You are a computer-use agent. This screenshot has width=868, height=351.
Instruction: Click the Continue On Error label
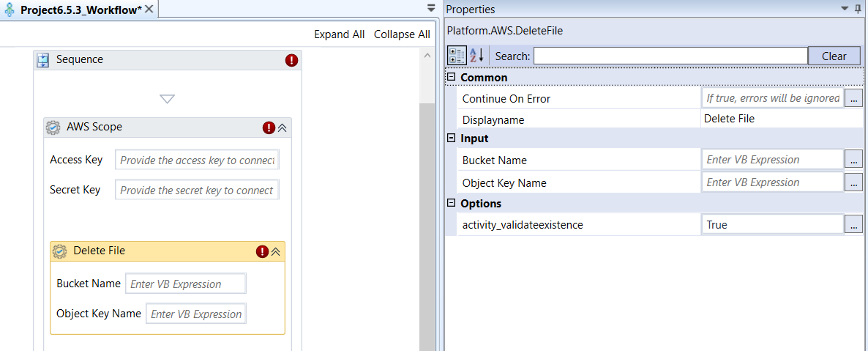pos(506,99)
